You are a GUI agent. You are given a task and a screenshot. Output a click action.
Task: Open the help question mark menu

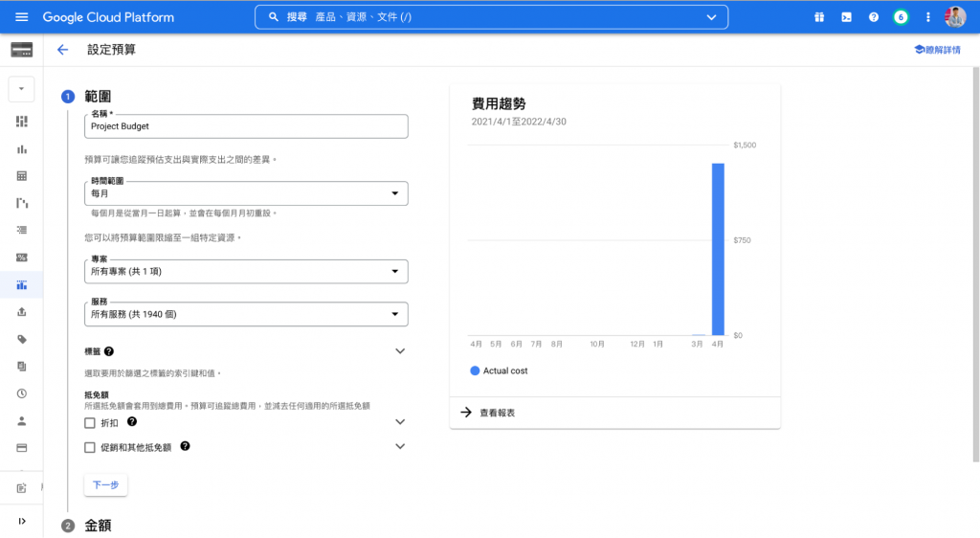tap(873, 17)
